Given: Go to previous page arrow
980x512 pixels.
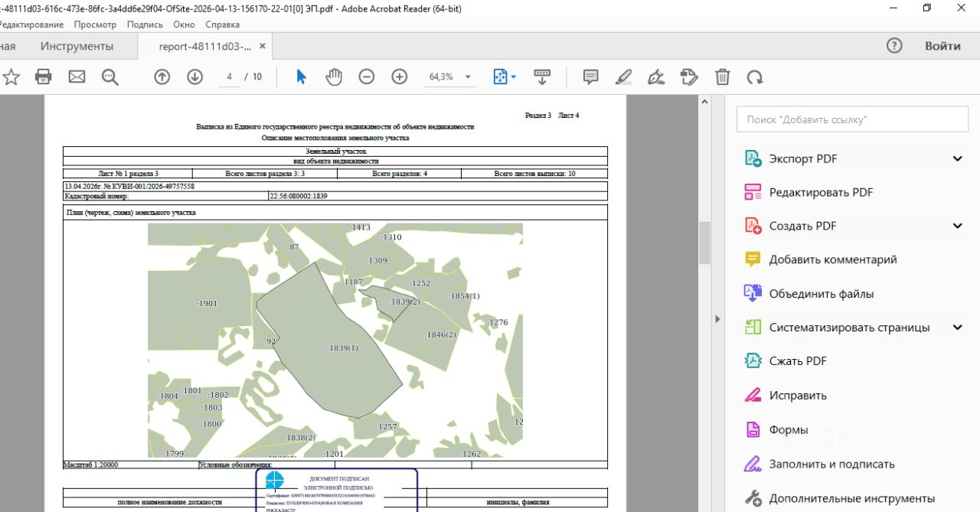Looking at the screenshot, I should point(162,77).
